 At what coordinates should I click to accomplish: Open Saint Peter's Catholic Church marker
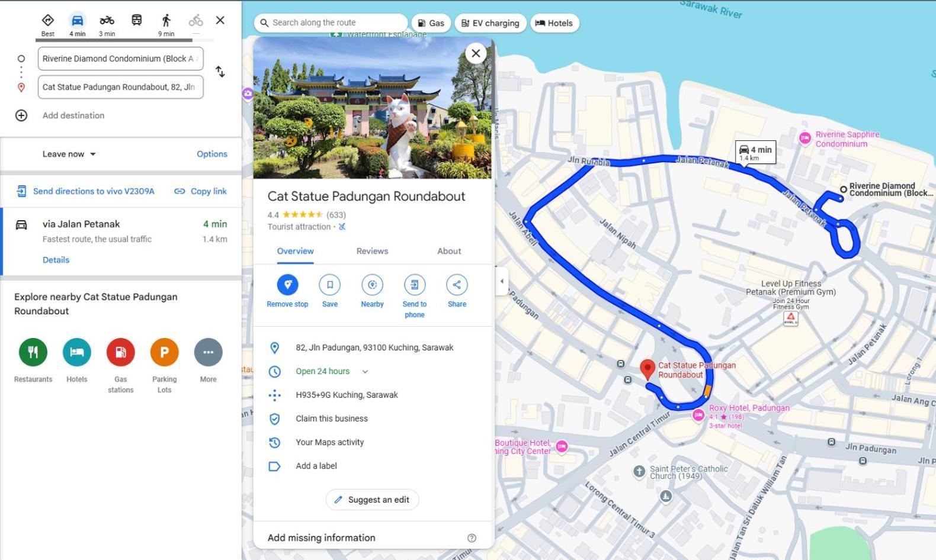(639, 471)
